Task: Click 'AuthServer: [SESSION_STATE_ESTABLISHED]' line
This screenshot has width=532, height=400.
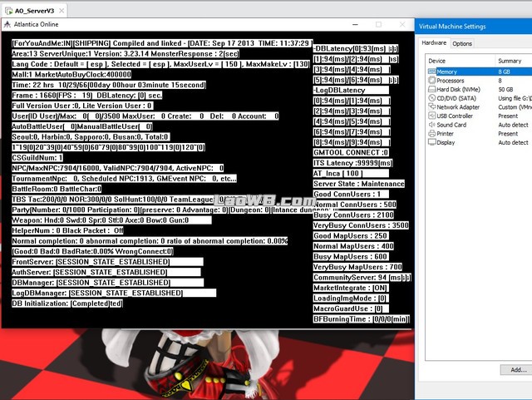Action: [x=106, y=272]
